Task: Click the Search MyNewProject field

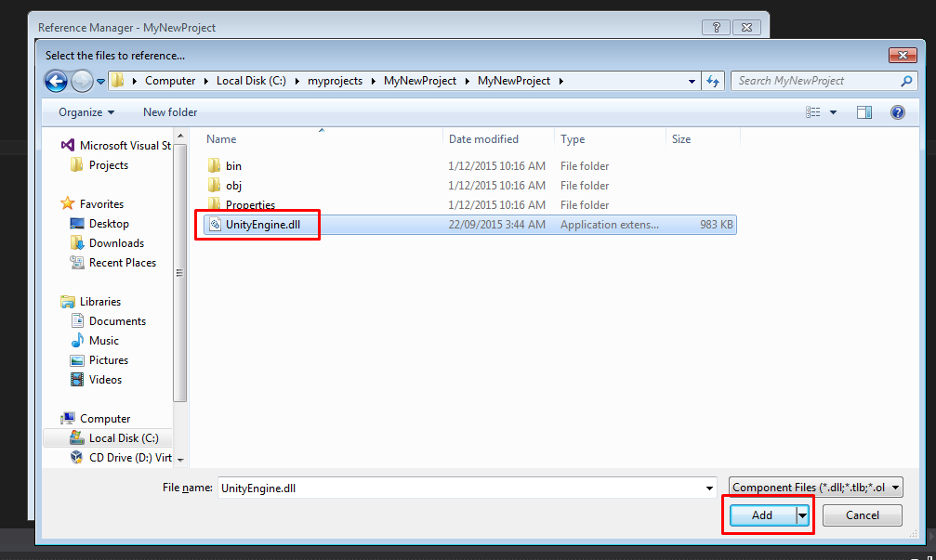Action: 815,81
